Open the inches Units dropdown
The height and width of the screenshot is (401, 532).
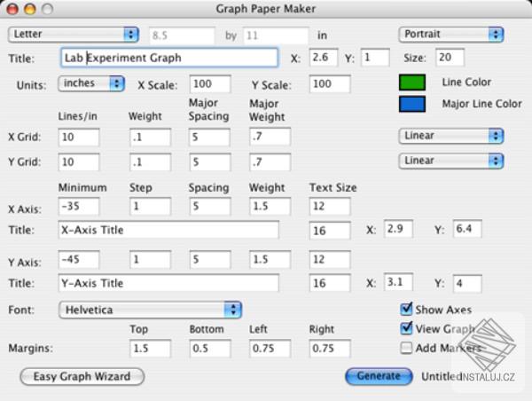pyautogui.click(x=91, y=83)
